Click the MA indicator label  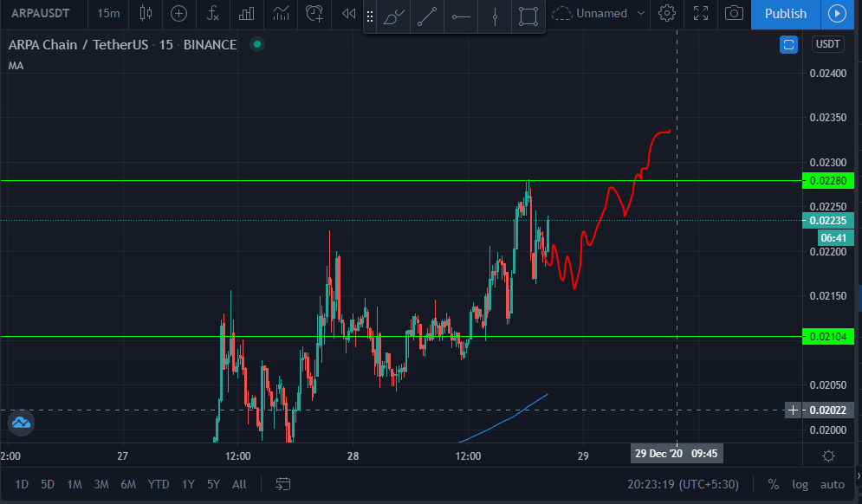click(16, 66)
